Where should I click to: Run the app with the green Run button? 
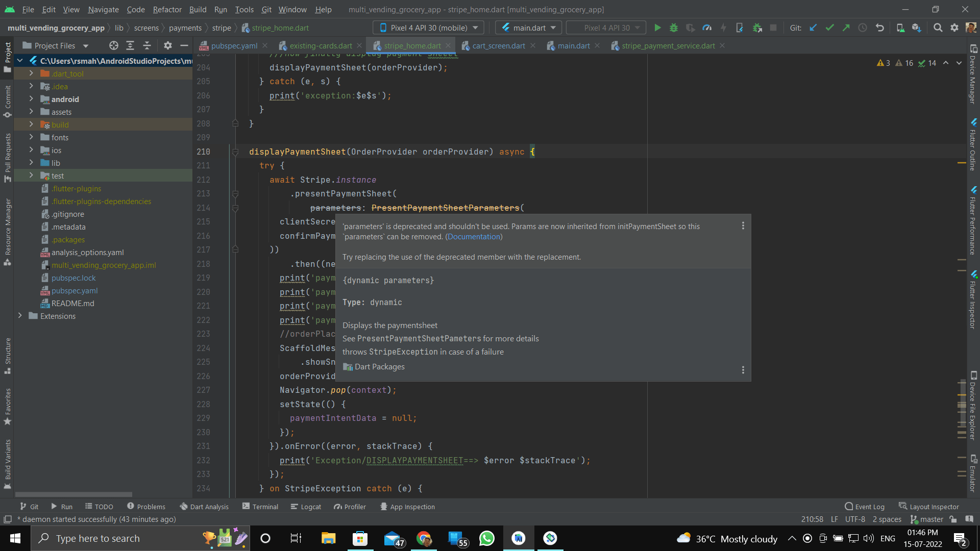point(657,28)
